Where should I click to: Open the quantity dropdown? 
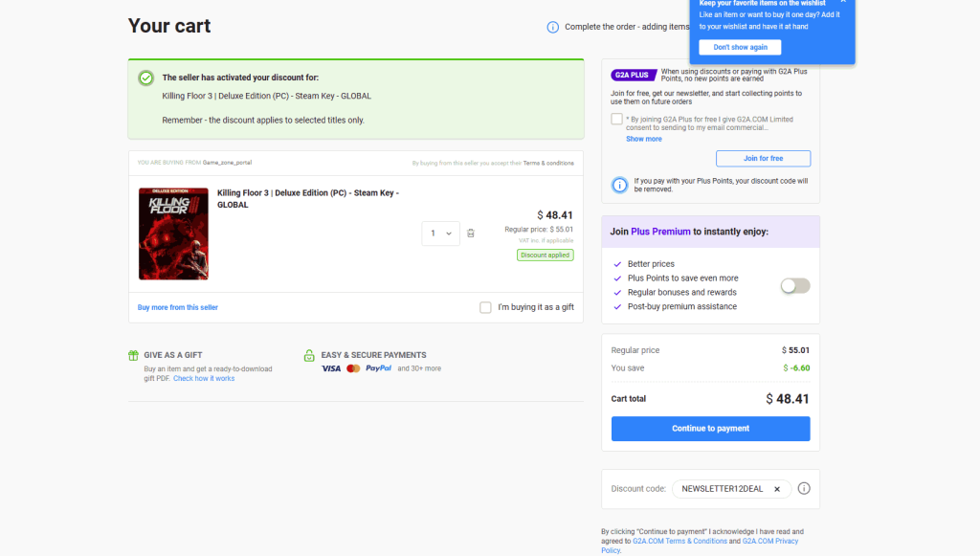coord(440,233)
